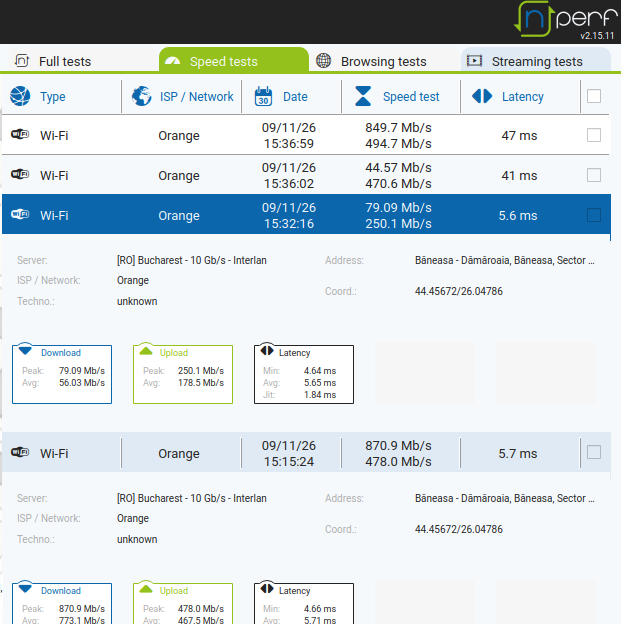Click the Upload up-arrow icon showing 250.1 Mb/s
Screen dimensions: 621x625
point(146,350)
